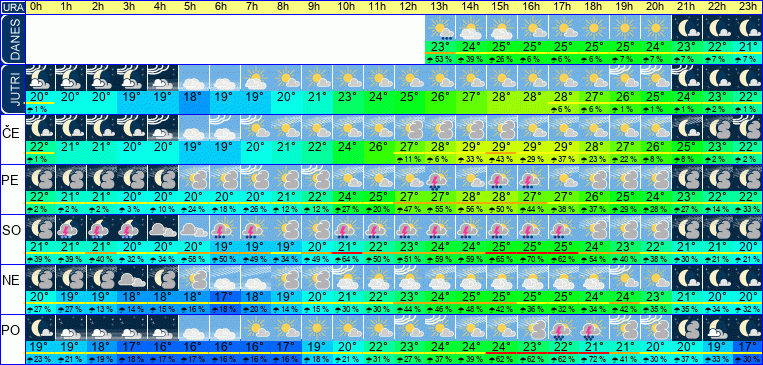Image resolution: width=763 pixels, height=365 pixels.
Task: Select the PO 17h thunderstorm rain icon
Action: [563, 328]
